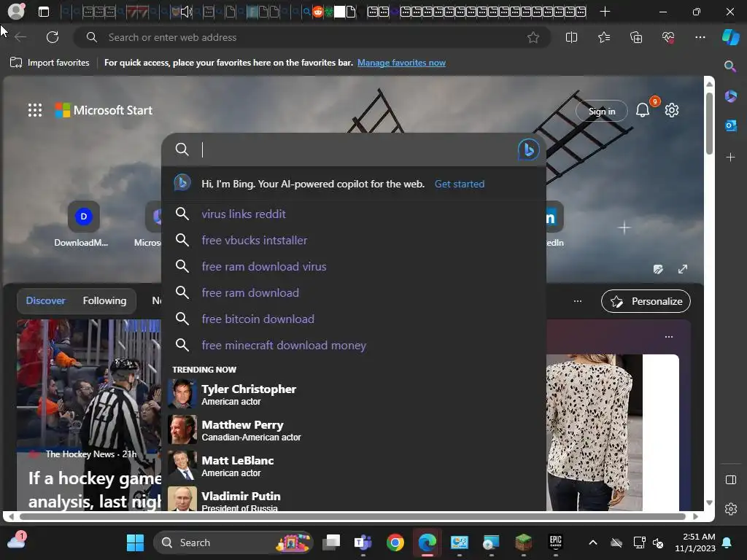
Task: Show hidden system tray icons chevron
Action: pyautogui.click(x=593, y=542)
